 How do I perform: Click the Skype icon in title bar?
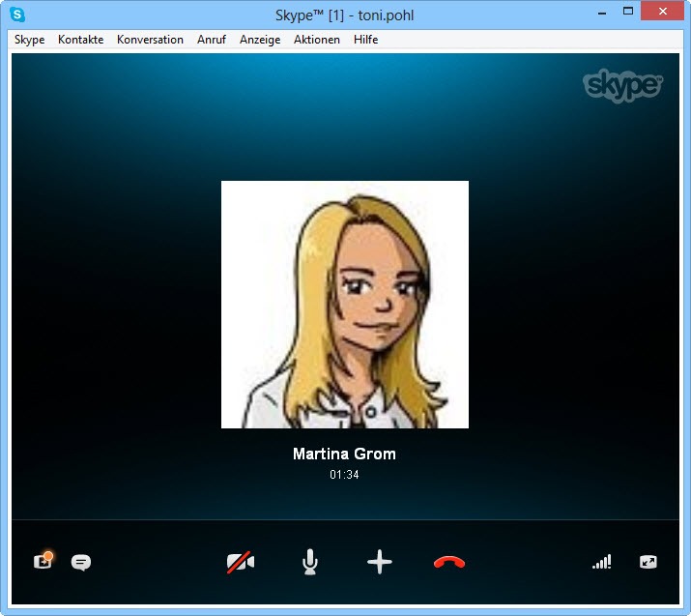[17, 15]
